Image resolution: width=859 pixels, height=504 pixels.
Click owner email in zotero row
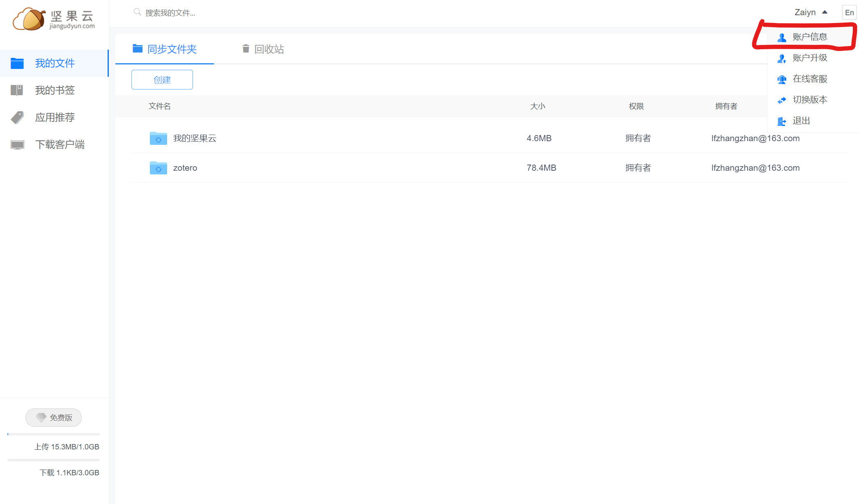(756, 168)
